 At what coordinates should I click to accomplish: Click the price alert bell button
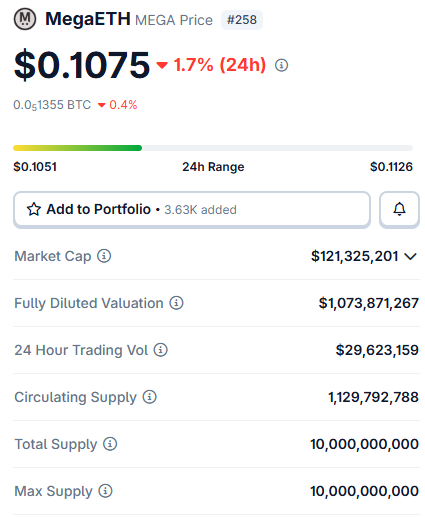pyautogui.click(x=399, y=209)
